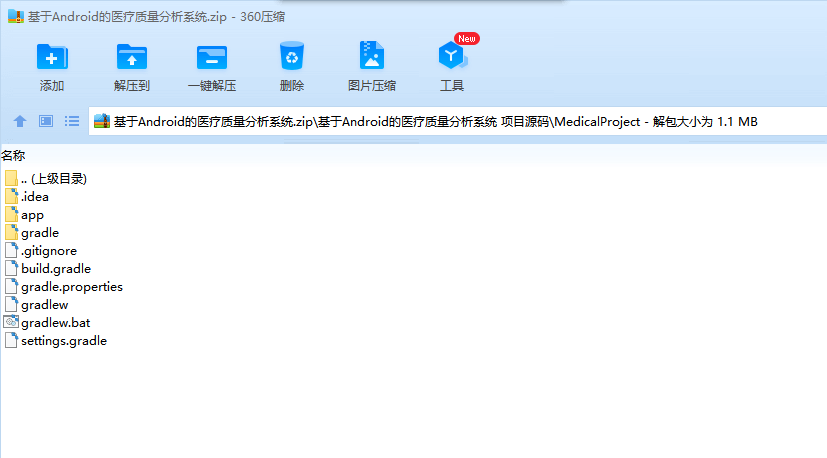
Task: Select the 'settings.gradle' file name
Action: [x=64, y=340]
